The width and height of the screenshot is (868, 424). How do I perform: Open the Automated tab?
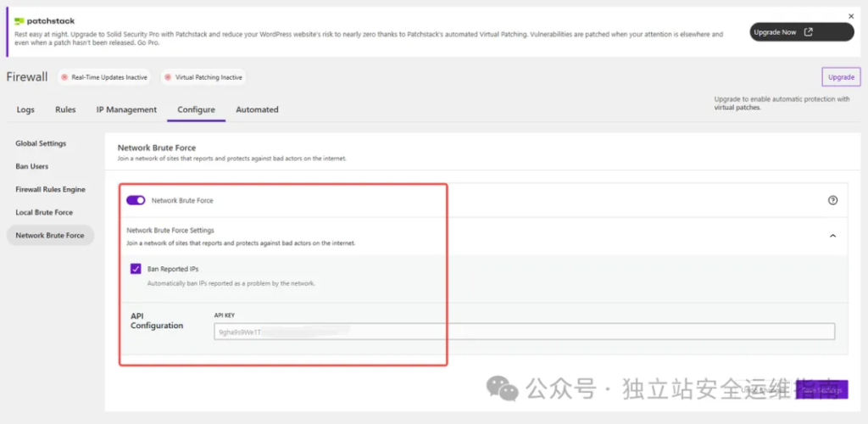click(x=257, y=109)
